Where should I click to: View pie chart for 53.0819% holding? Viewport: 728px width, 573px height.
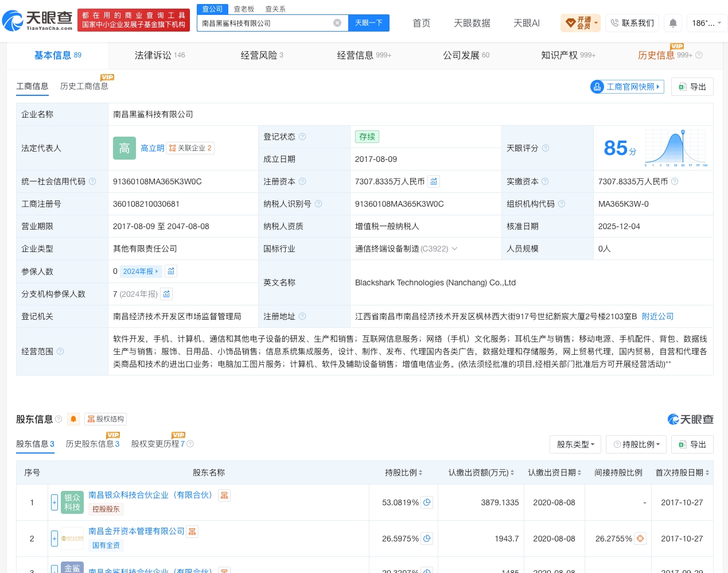click(427, 502)
